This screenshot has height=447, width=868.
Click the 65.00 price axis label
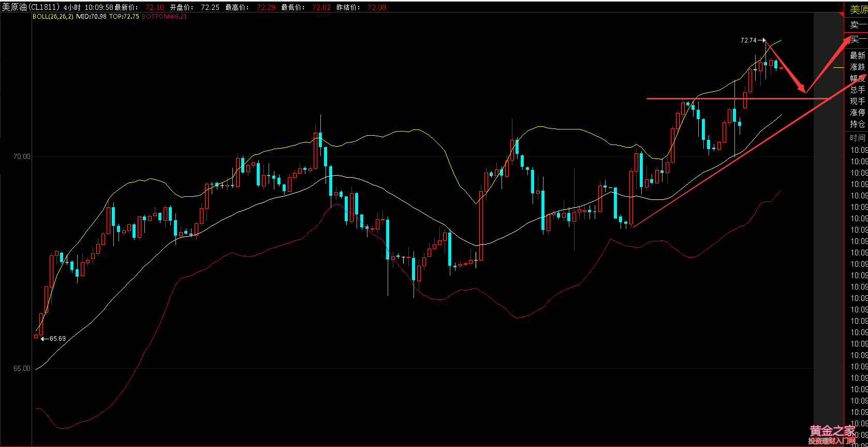[21, 369]
